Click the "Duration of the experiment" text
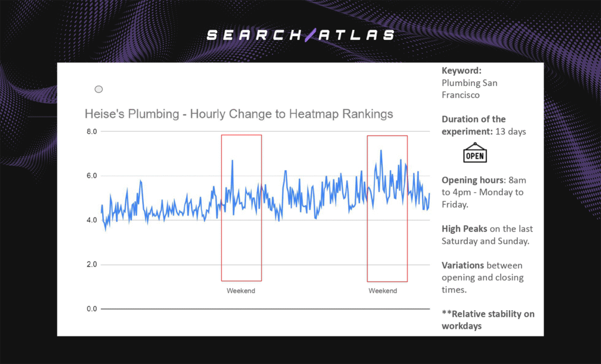The image size is (601, 364). pyautogui.click(x=474, y=125)
